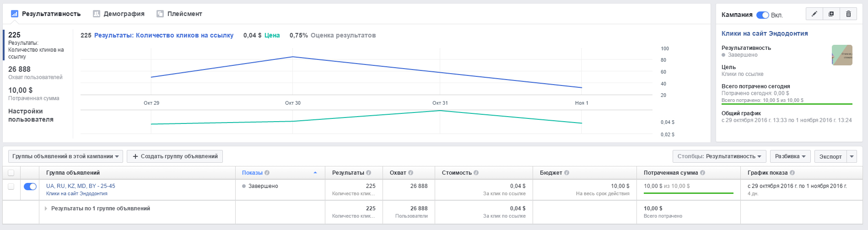Click the ad preview thumbnail image
This screenshot has height=230, width=868.
842,55
